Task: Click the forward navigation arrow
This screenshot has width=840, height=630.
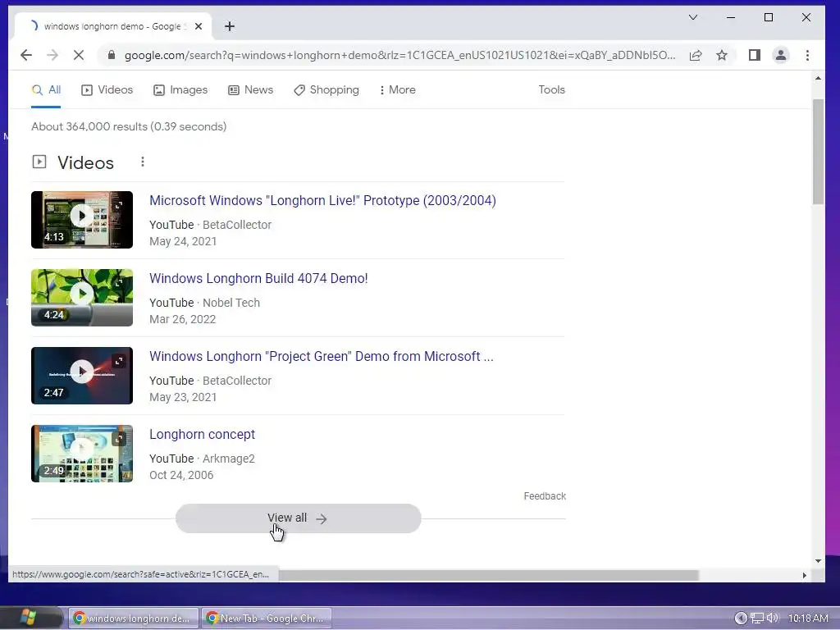Action: point(52,55)
